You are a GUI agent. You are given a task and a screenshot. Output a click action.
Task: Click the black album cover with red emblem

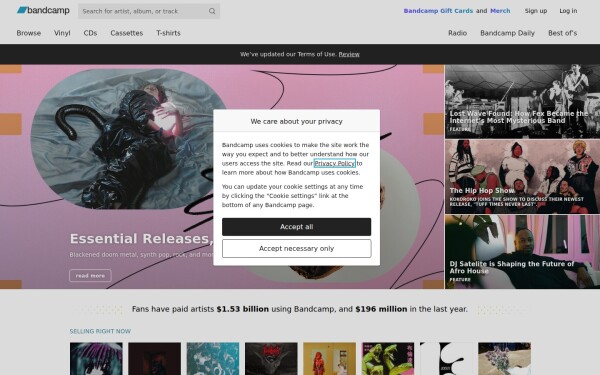271,359
